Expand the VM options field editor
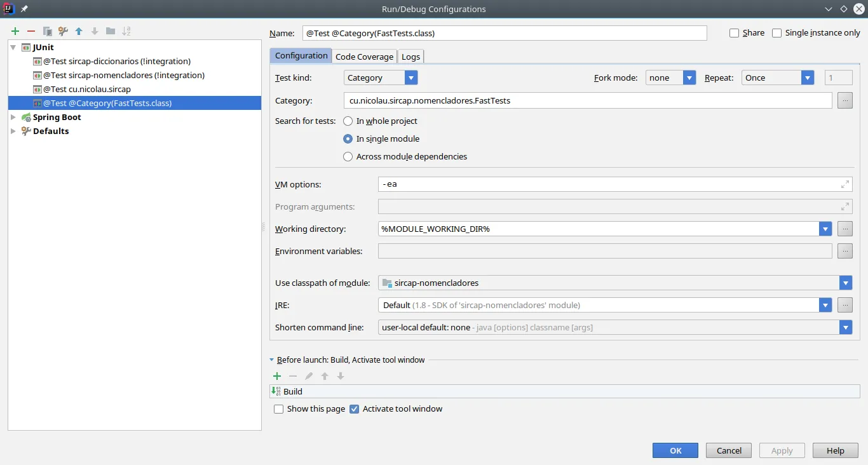The width and height of the screenshot is (868, 465). (844, 184)
